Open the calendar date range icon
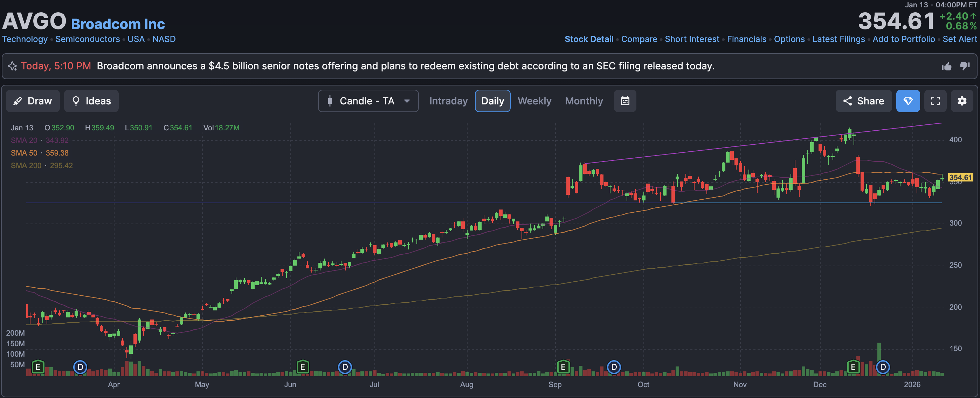 tap(625, 101)
